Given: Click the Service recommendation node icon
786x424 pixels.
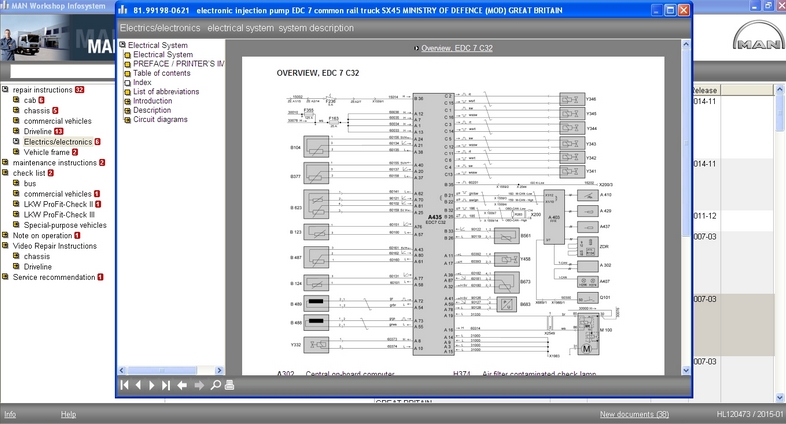Looking at the screenshot, I should click(x=5, y=277).
